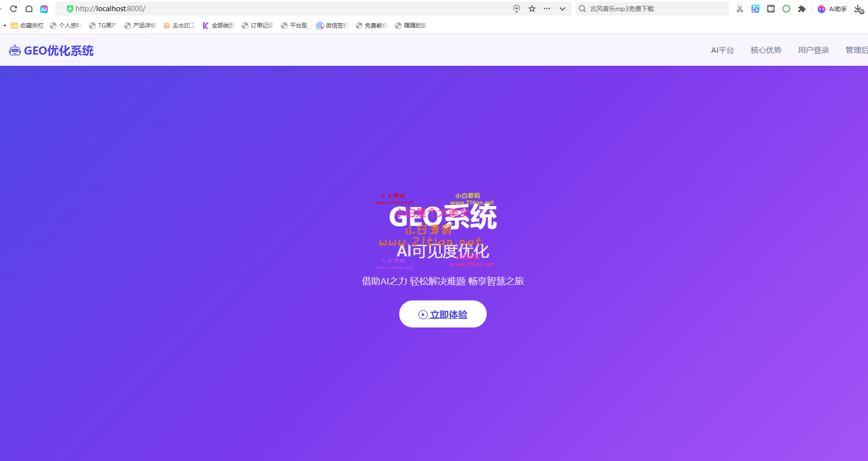Bookmark this page with the star icon

pyautogui.click(x=532, y=9)
